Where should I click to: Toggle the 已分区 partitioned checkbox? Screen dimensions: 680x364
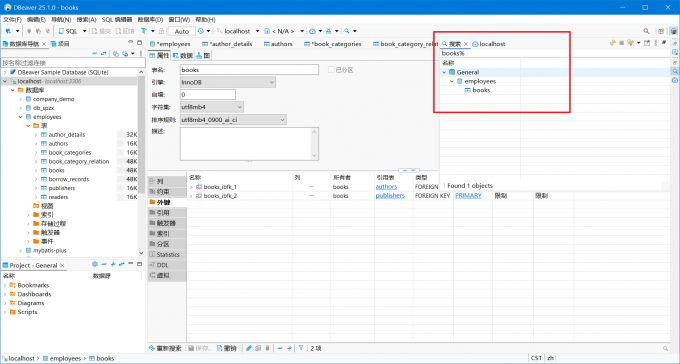click(x=331, y=70)
